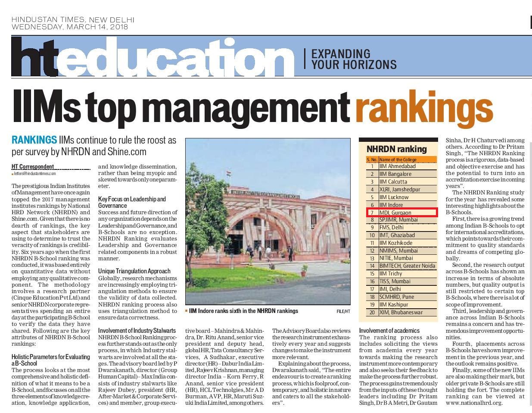Select the 'IIM Lucknow' ranking row
The height and width of the screenshot is (413, 532).
click(401, 197)
